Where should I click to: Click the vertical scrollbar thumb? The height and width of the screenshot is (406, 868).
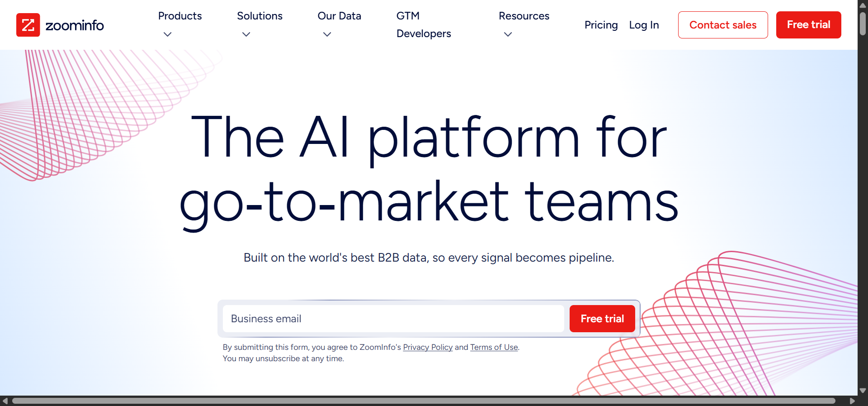pos(863,24)
